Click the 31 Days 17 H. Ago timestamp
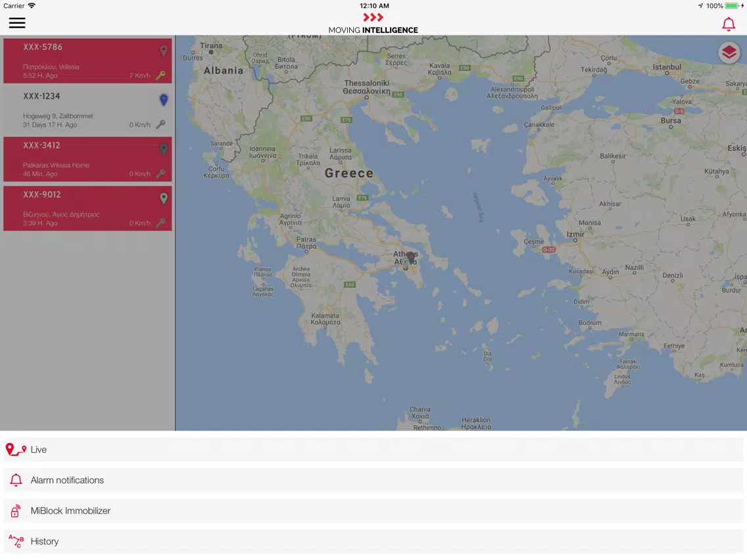The width and height of the screenshot is (747, 560). point(50,125)
